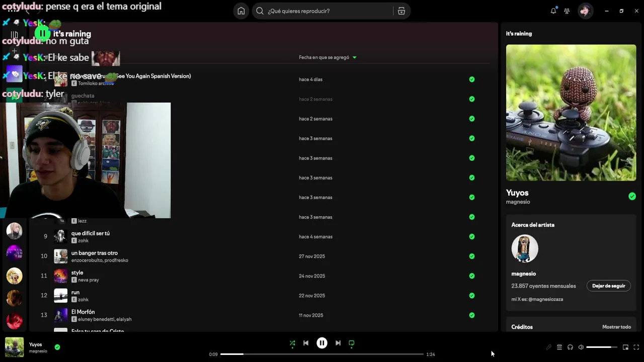The height and width of the screenshot is (362, 644).
Task: Click magnesio artist avatar in about card
Action: tap(525, 248)
